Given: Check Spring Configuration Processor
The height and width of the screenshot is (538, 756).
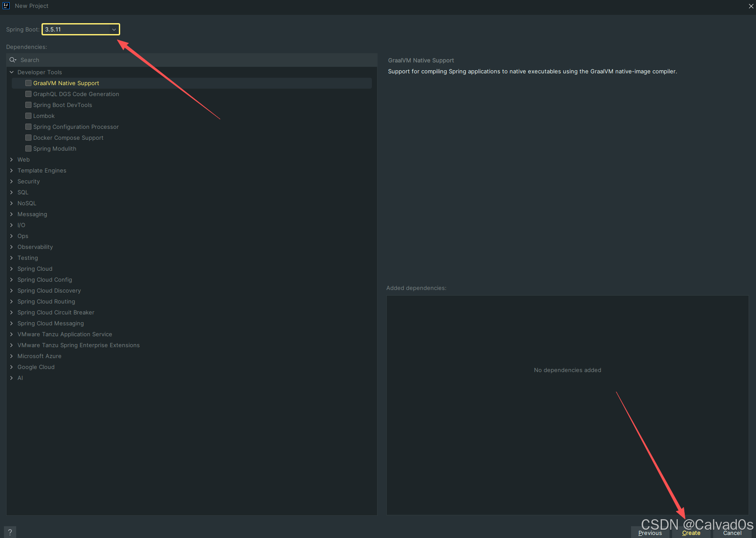Looking at the screenshot, I should [x=28, y=127].
